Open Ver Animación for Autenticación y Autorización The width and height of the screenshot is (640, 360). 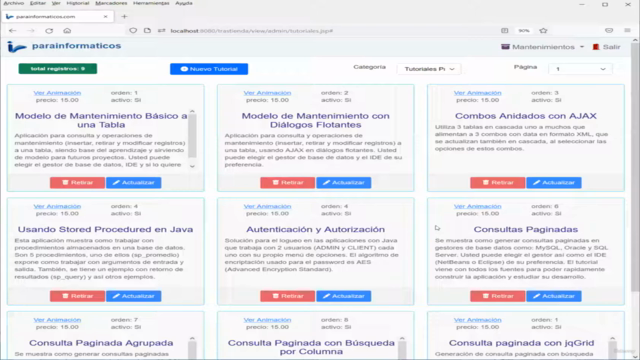click(267, 206)
